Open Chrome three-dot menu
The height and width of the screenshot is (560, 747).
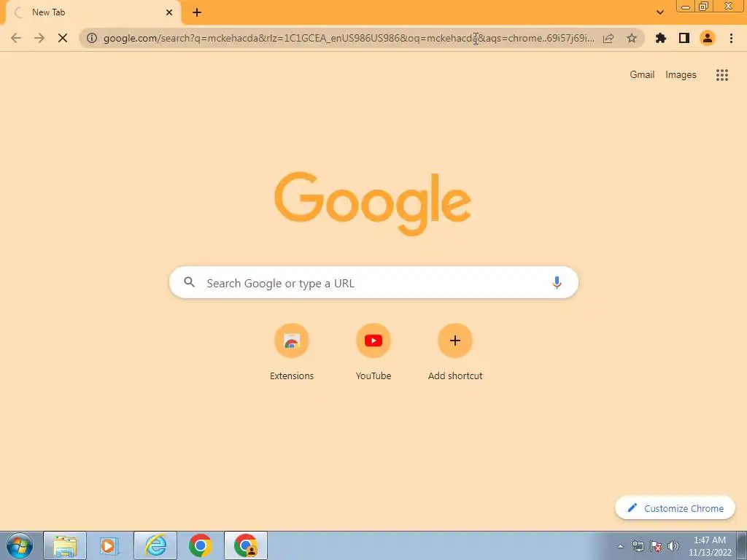click(x=731, y=38)
